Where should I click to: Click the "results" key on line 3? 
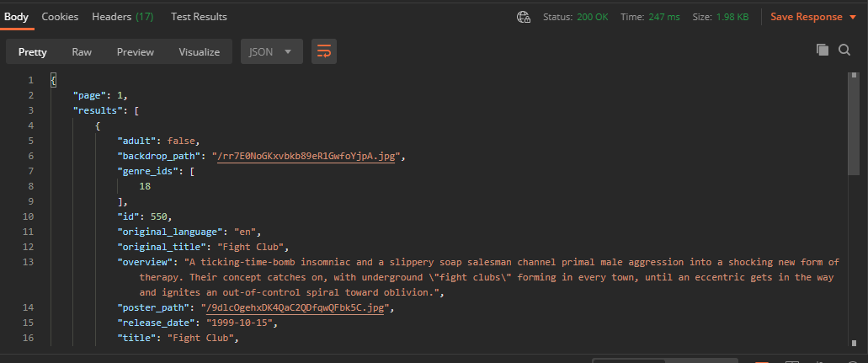point(98,110)
